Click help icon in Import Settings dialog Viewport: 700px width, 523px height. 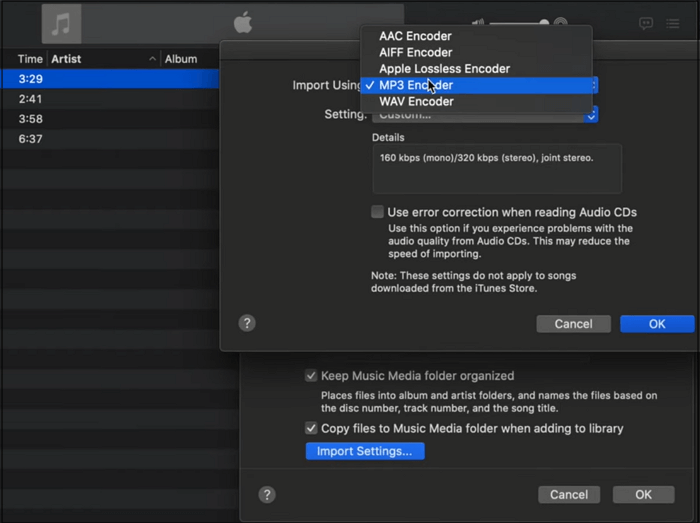247,323
